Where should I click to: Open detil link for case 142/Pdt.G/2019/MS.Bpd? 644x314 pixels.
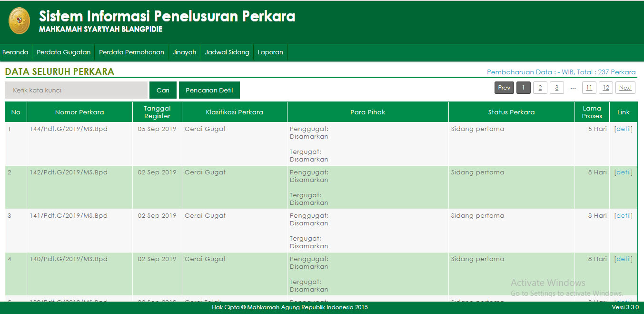coord(623,172)
